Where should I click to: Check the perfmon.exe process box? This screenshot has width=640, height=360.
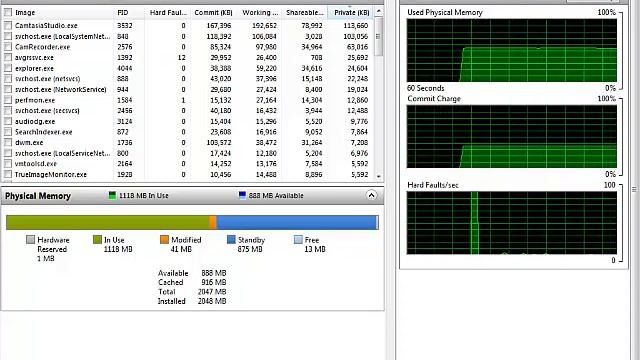[x=8, y=100]
